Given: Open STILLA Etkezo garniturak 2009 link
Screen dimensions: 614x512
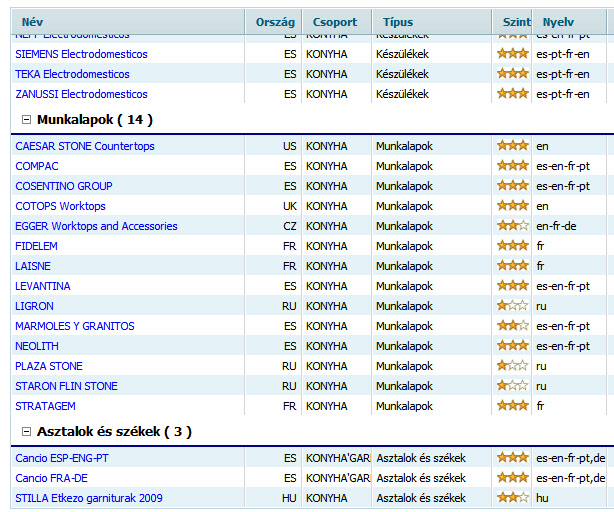Looking at the screenshot, I should (x=89, y=498).
